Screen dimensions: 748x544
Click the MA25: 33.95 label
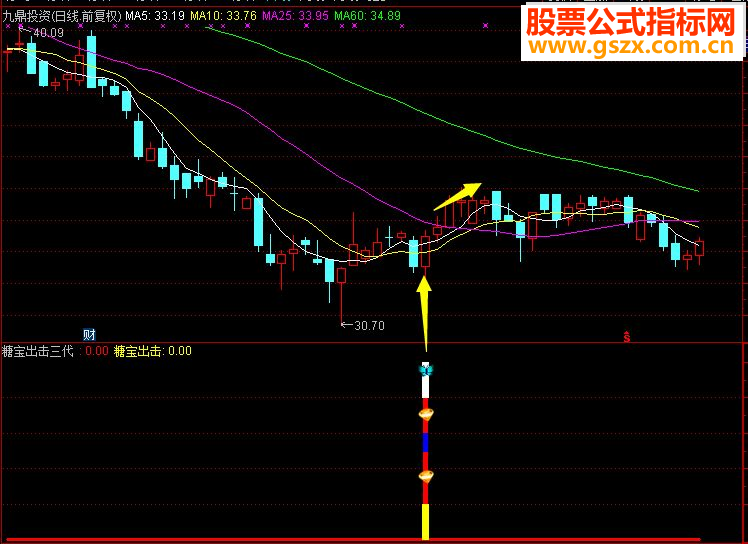tap(295, 16)
